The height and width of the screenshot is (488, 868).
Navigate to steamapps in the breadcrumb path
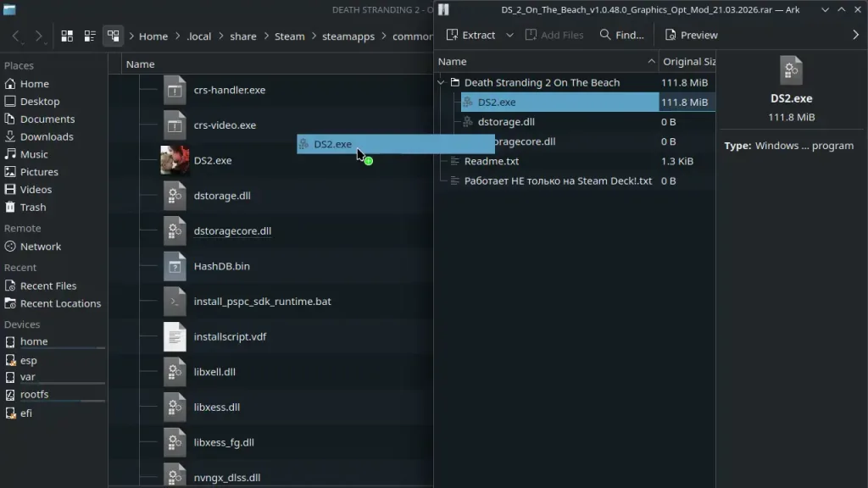[x=348, y=36]
